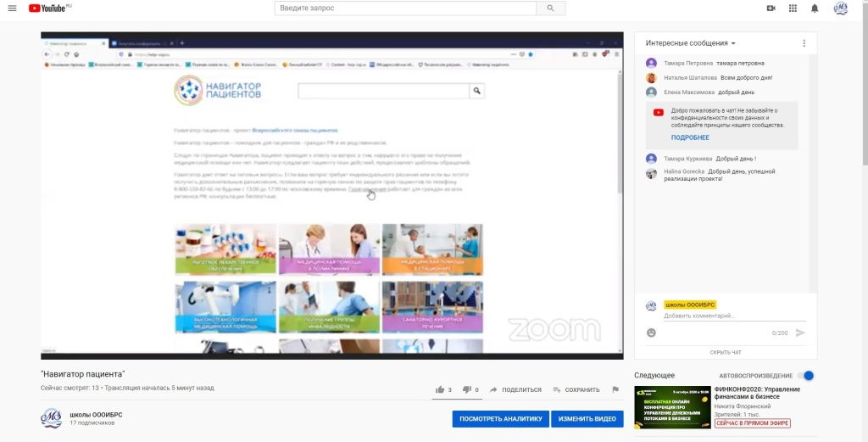
Task: Collapse the chat with "Скрыть чат"
Action: [x=725, y=352]
